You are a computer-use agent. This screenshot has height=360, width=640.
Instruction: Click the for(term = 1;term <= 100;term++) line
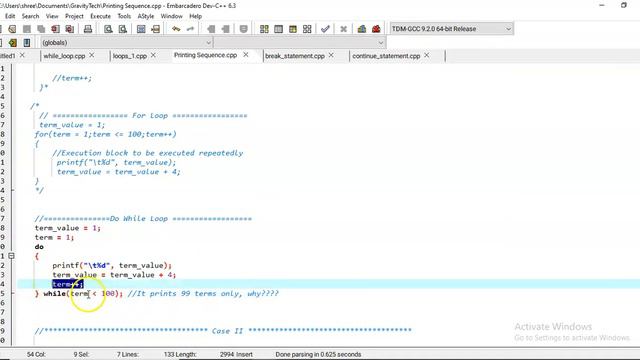click(105, 134)
